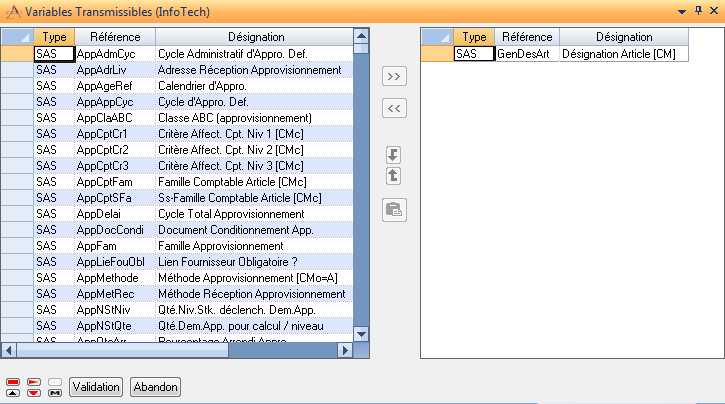Viewport: 725px width, 404px height.
Task: Sort left list by Référence column header
Action: 114,37
